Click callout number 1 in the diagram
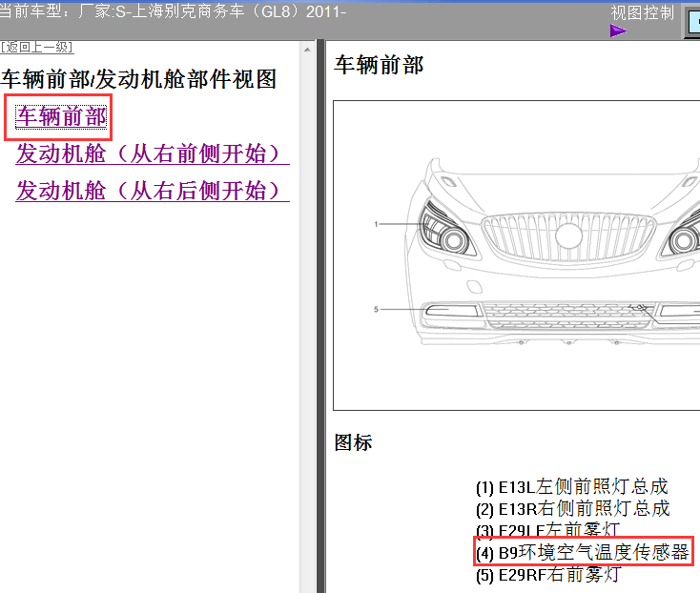The height and width of the screenshot is (593, 700). point(376,224)
